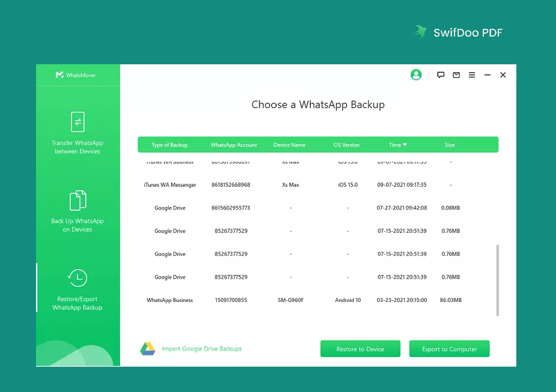Viewport: 556px width, 392px height.
Task: Click the backup list vertical scrollbar
Action: (498, 280)
